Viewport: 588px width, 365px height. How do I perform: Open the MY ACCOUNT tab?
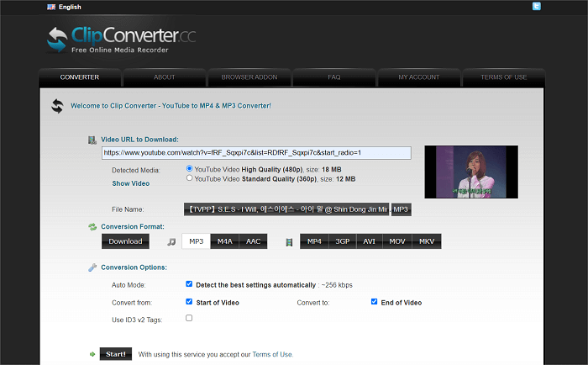click(419, 77)
